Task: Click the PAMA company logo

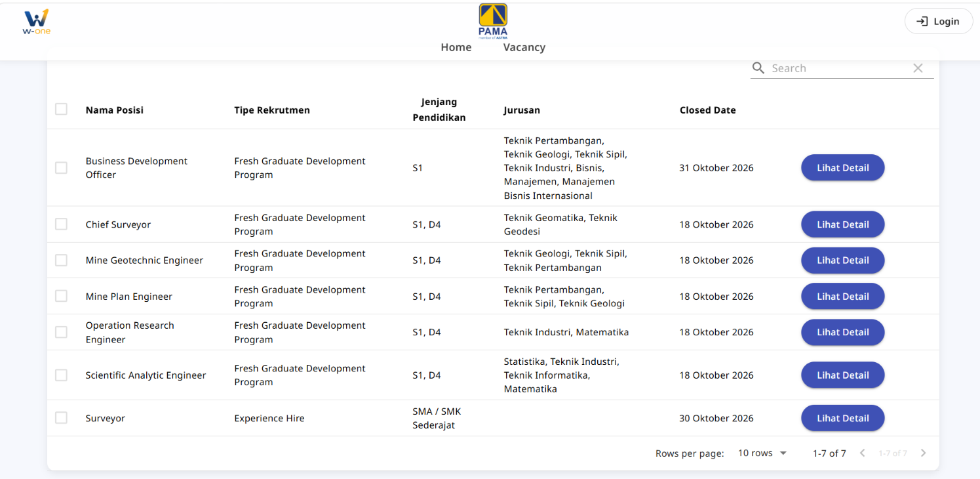Action: [493, 21]
